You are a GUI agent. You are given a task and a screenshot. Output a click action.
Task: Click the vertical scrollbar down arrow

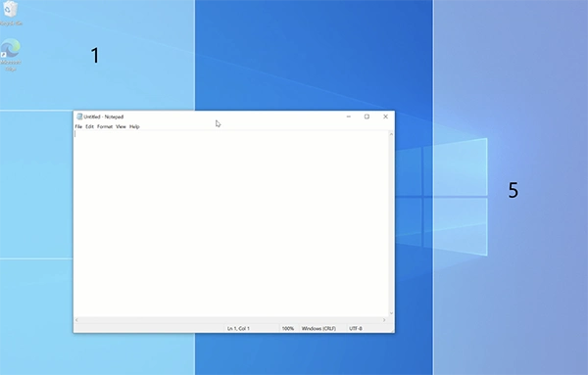click(x=391, y=313)
